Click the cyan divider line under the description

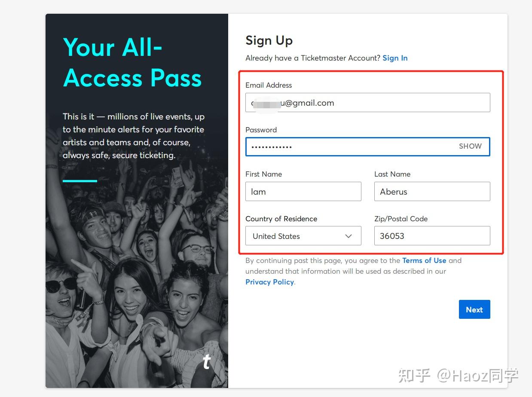pyautogui.click(x=80, y=181)
